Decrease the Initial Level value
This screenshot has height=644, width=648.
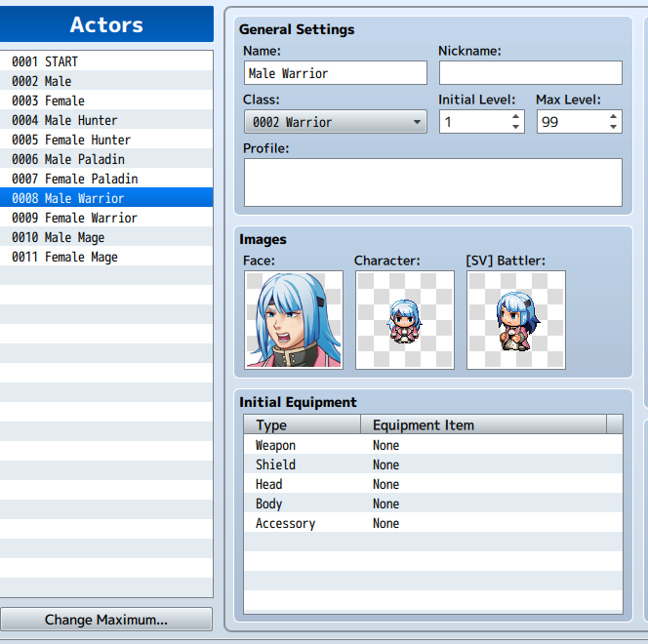[515, 127]
